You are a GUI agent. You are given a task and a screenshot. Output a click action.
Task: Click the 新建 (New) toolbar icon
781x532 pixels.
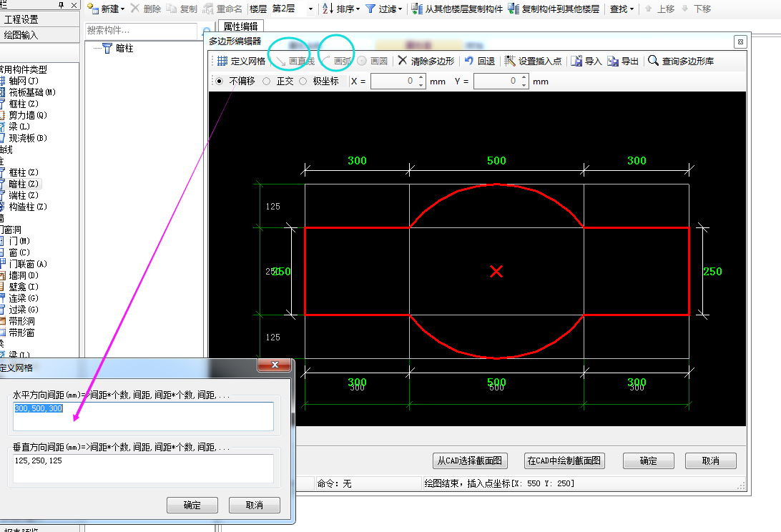(x=93, y=9)
